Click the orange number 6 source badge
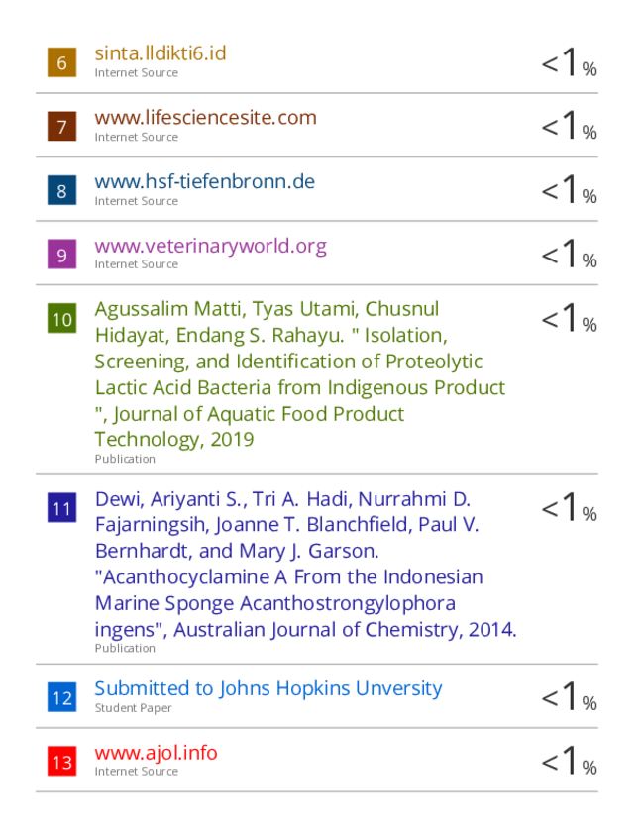Viewport: 644px width, 833px height. click(x=61, y=62)
